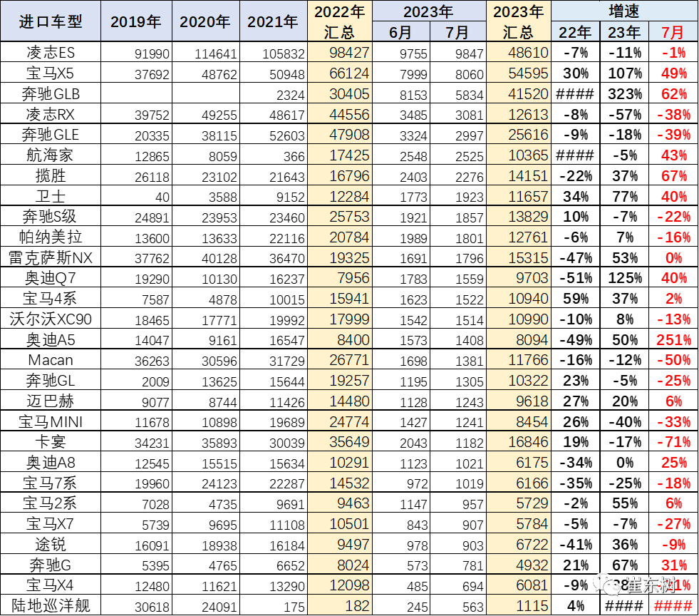Select the 2022年汇总 header cell
This screenshot has width=699, height=616.
click(339, 21)
